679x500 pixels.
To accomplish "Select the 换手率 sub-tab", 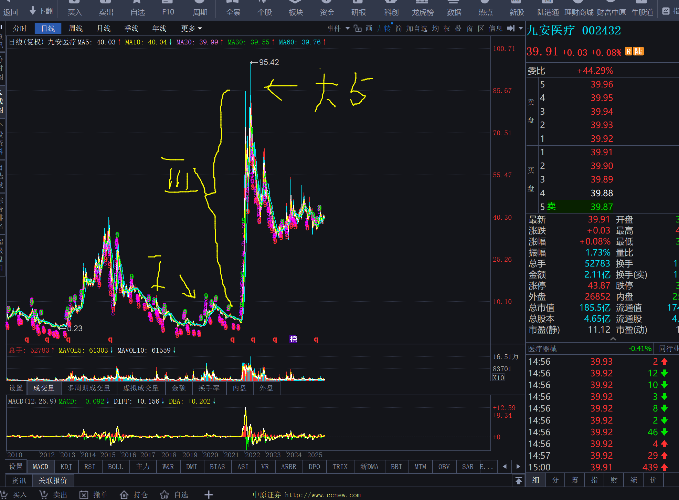I will coord(209,388).
